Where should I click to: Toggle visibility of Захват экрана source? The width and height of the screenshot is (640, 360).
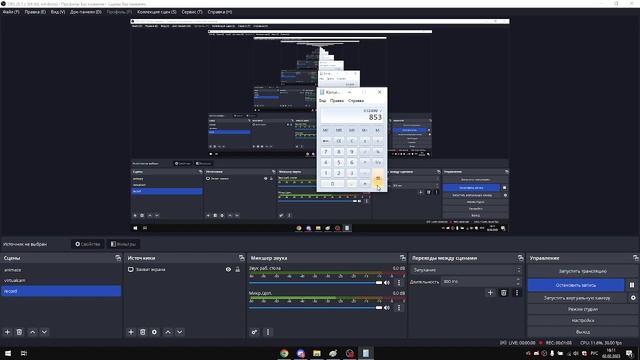coord(228,269)
